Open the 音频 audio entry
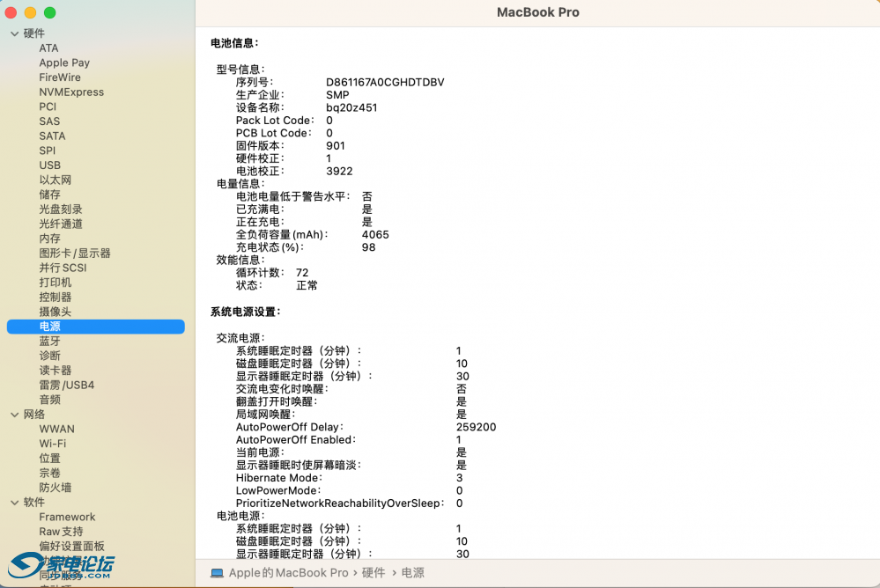 50,400
